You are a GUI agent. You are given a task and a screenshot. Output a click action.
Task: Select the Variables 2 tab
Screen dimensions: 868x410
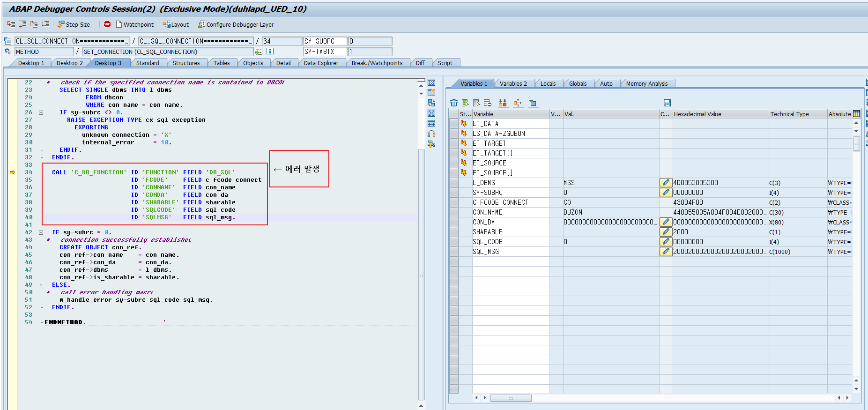(513, 83)
